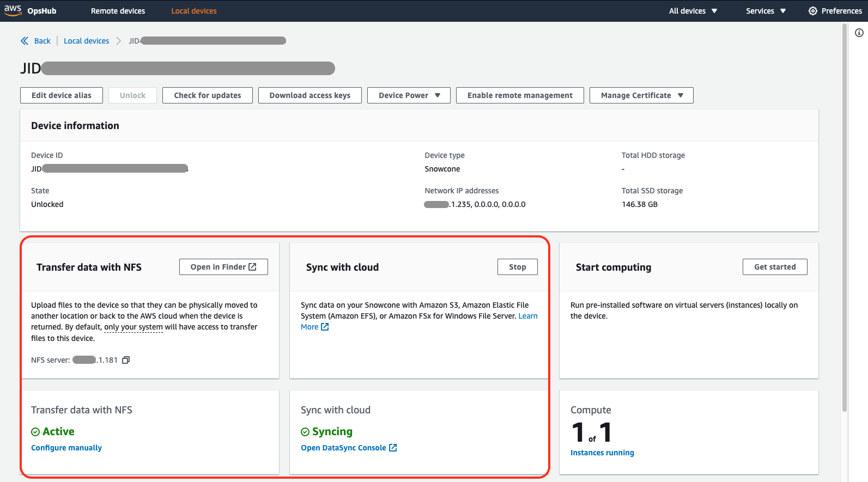The height and width of the screenshot is (482, 868).
Task: Open the Device Power dropdown
Action: pyautogui.click(x=409, y=95)
